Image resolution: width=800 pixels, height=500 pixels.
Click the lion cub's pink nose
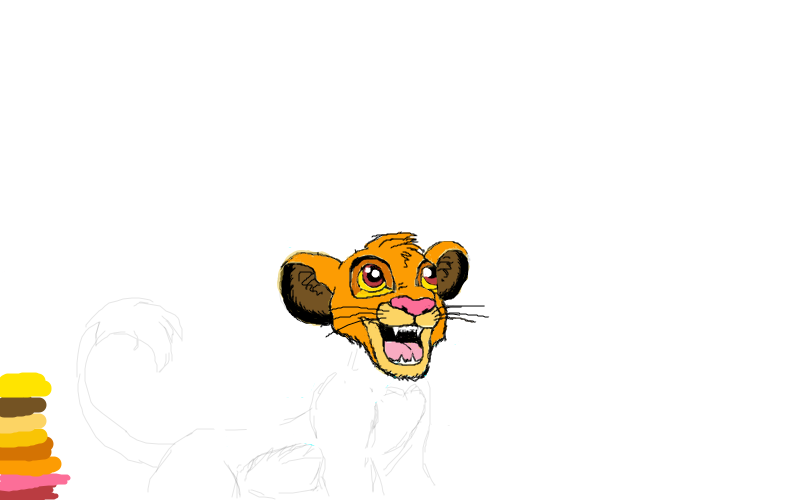(x=410, y=305)
